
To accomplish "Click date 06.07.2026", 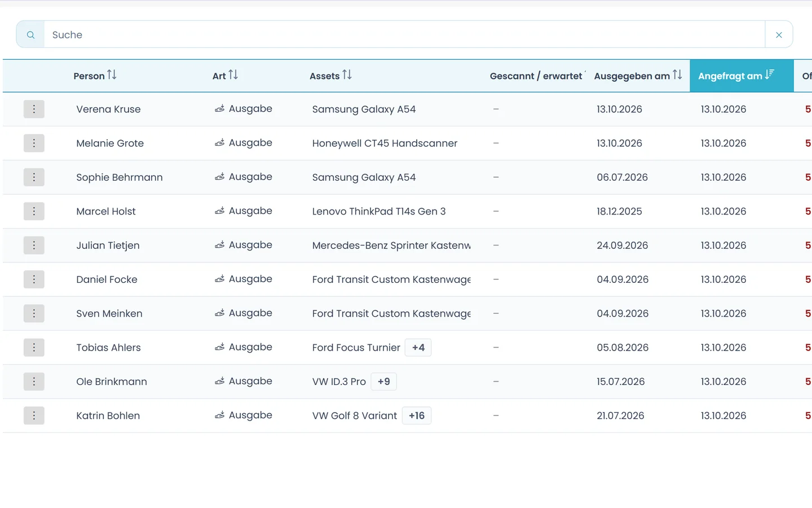I will (x=622, y=177).
